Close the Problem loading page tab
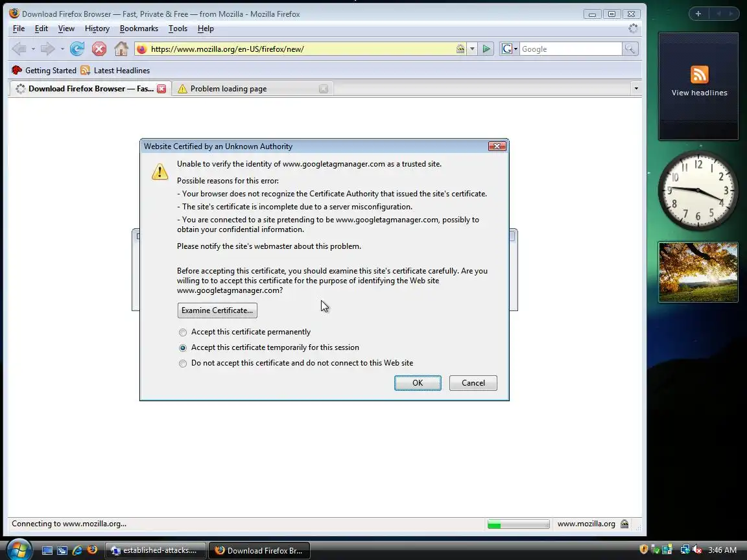 point(324,89)
